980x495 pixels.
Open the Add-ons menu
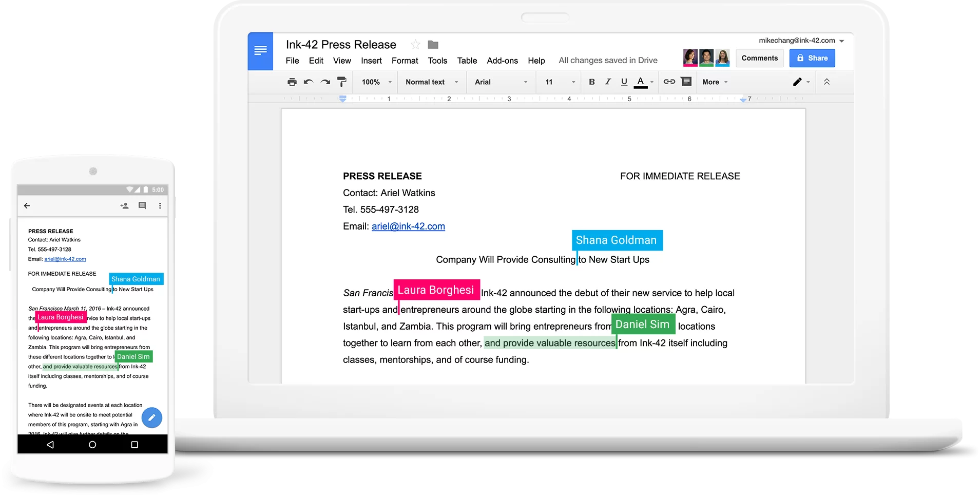pos(503,61)
